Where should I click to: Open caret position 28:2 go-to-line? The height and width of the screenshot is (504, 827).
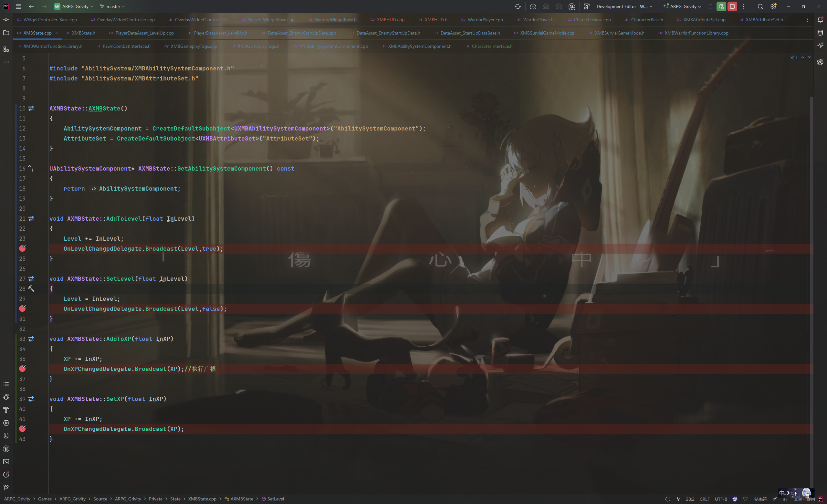pyautogui.click(x=690, y=499)
